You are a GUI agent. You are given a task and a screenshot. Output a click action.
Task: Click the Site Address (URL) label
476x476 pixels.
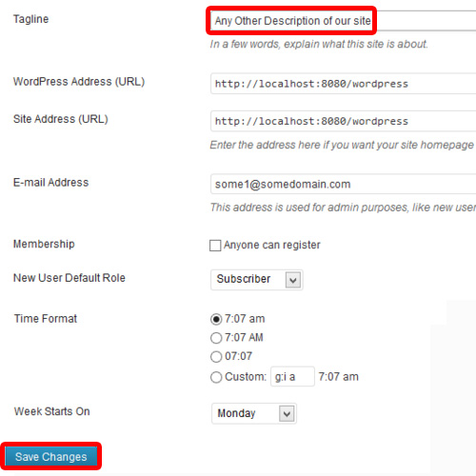(x=61, y=119)
